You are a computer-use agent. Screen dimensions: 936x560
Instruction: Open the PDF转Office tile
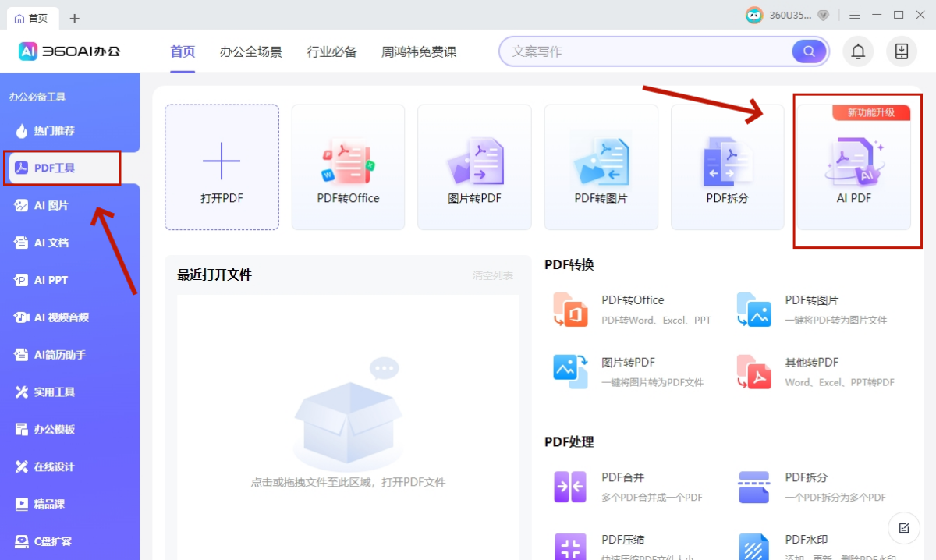[348, 168]
